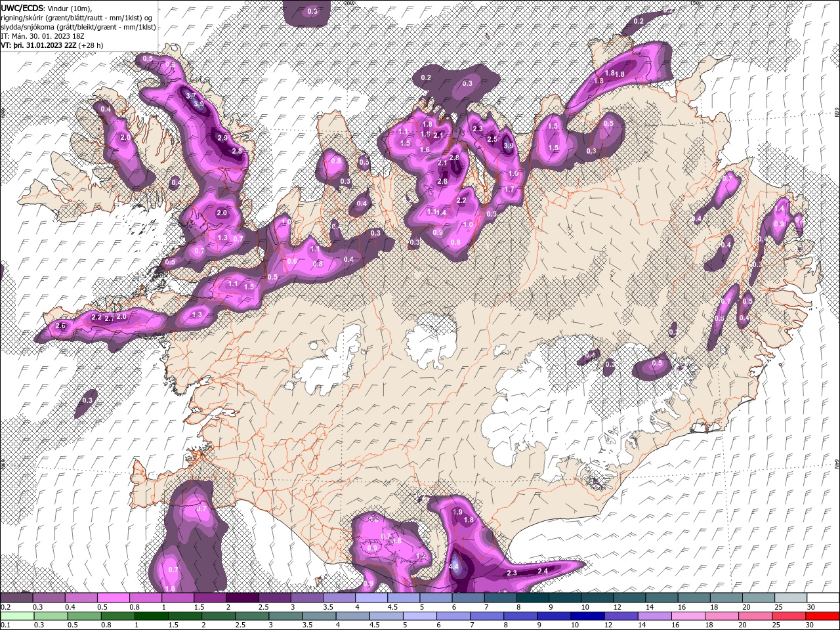Select the dark plum 0.2–0.3 swatch, top legend row
840x630 pixels.
[16, 598]
